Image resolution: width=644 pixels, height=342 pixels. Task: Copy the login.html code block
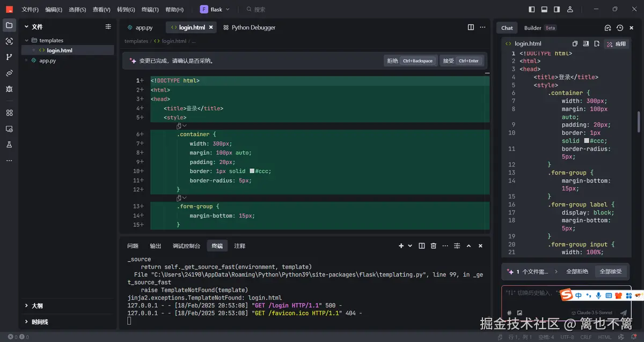point(575,43)
